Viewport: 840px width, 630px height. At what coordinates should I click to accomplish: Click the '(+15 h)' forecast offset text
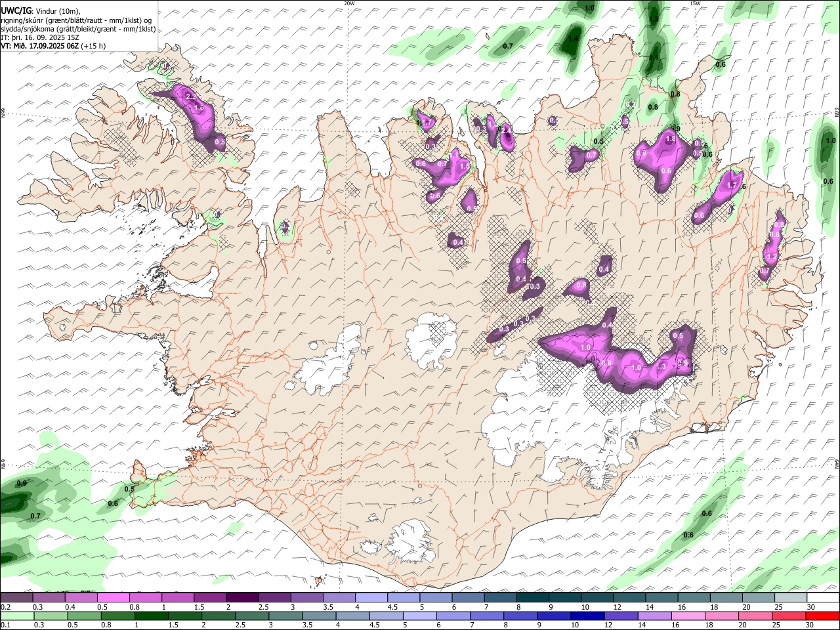point(94,46)
